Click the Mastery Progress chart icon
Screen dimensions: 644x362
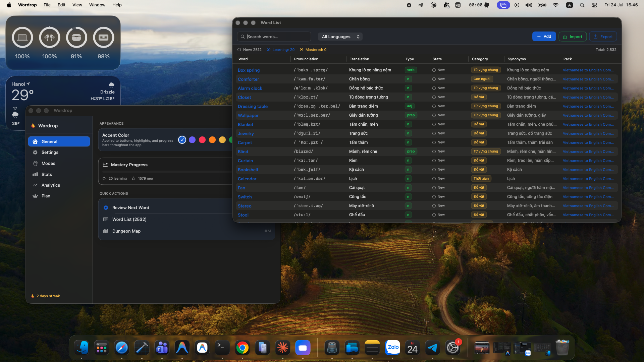(105, 165)
